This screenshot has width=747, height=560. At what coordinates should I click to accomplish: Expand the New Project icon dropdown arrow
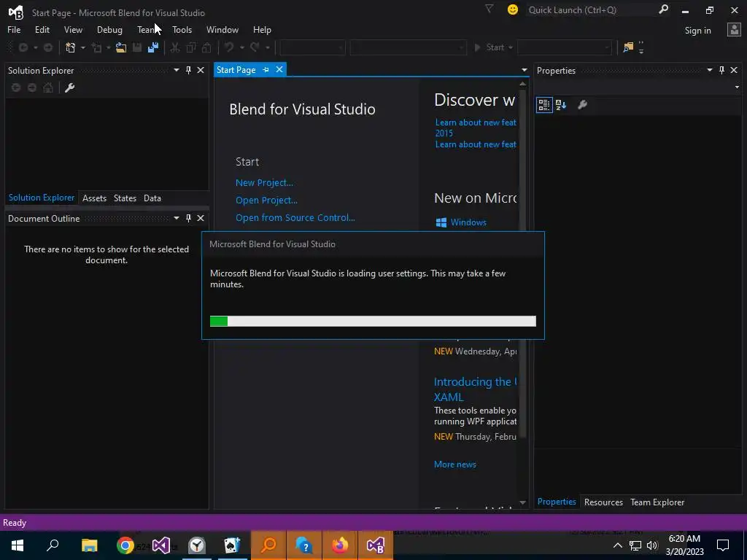(x=83, y=47)
